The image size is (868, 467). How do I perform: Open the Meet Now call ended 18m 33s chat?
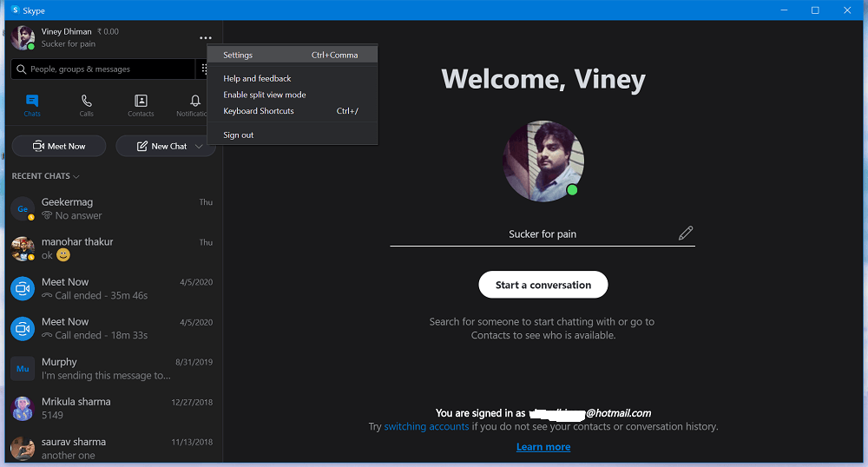(113, 328)
